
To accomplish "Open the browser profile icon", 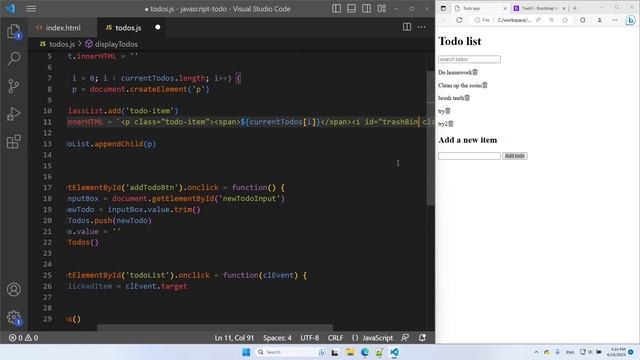I will pyautogui.click(x=600, y=20).
